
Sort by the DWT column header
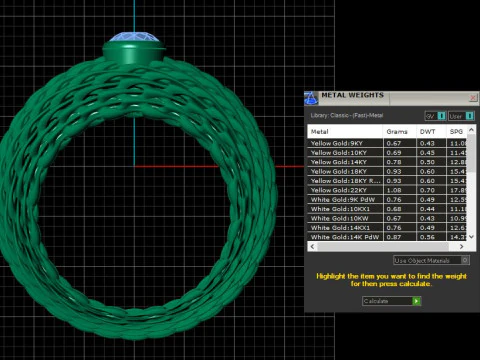[x=431, y=132]
